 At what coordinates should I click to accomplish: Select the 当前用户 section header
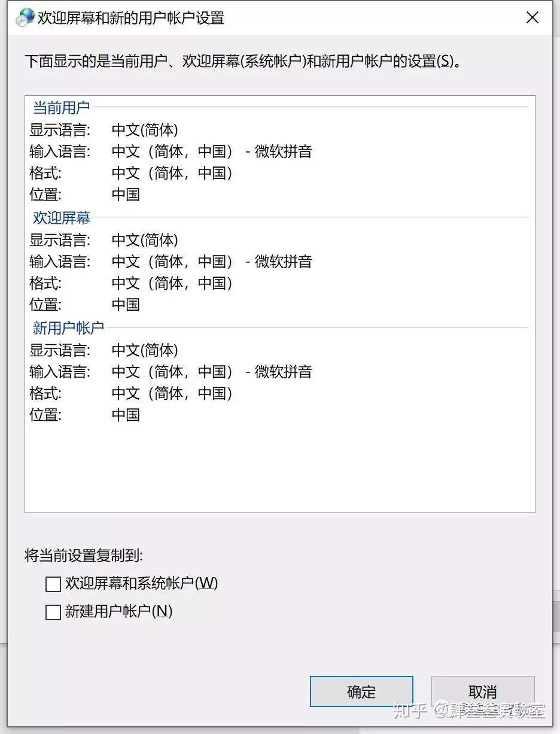[61, 108]
